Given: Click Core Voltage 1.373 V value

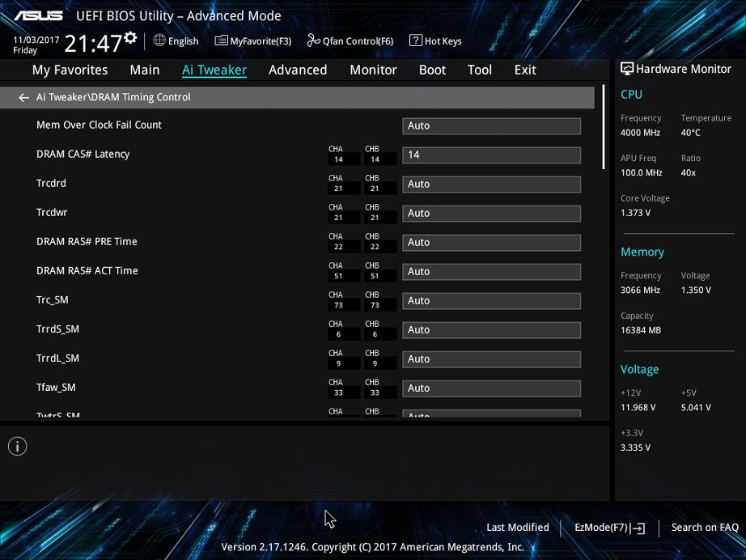Looking at the screenshot, I should click(x=635, y=213).
